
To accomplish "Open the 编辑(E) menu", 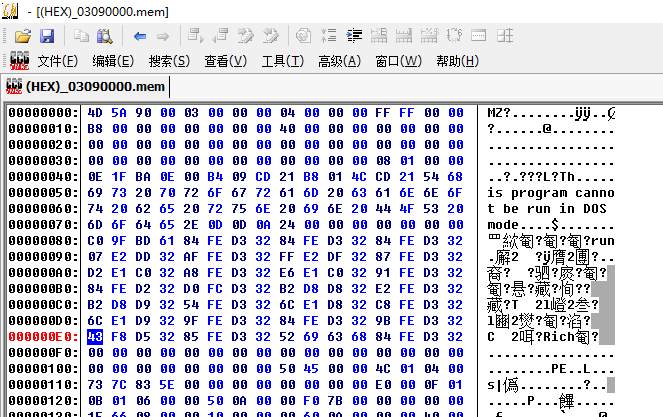I will click(113, 61).
